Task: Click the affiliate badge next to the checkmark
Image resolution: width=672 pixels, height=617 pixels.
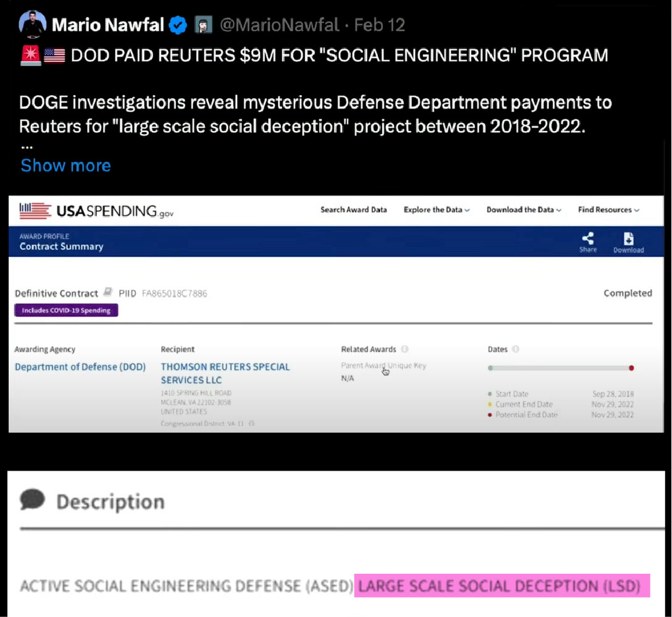Action: coord(204,25)
